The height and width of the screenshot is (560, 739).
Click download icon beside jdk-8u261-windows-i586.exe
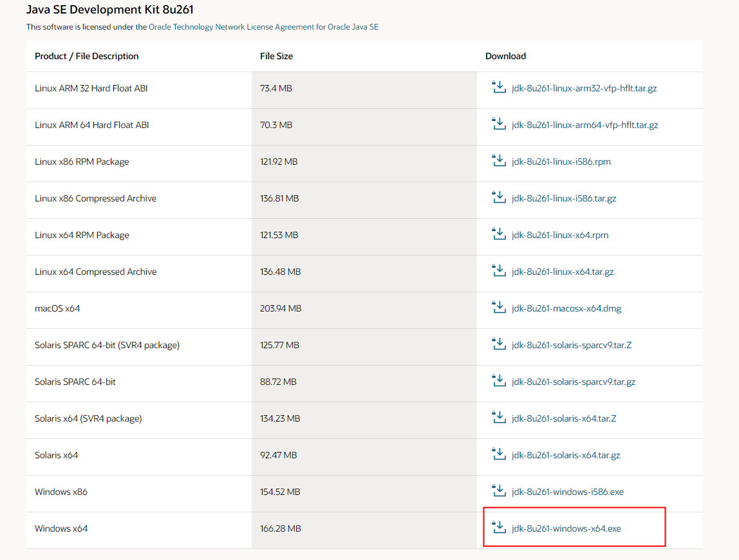499,491
